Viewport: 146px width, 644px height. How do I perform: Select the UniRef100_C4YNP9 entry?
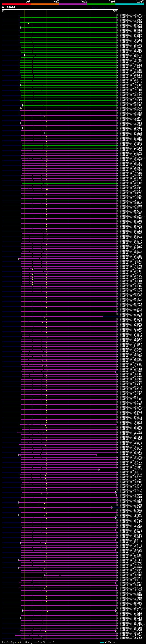pos(131,321)
